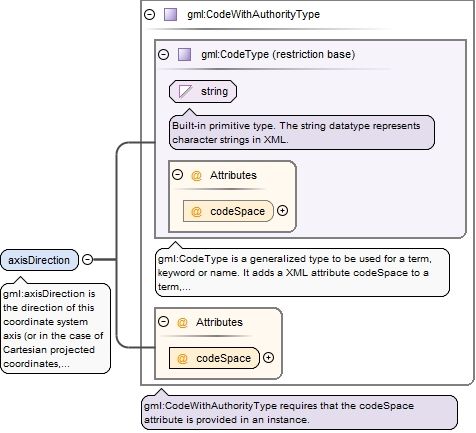Click the triangle icon in the string node
This screenshot has width=476, height=433.
pos(185,91)
